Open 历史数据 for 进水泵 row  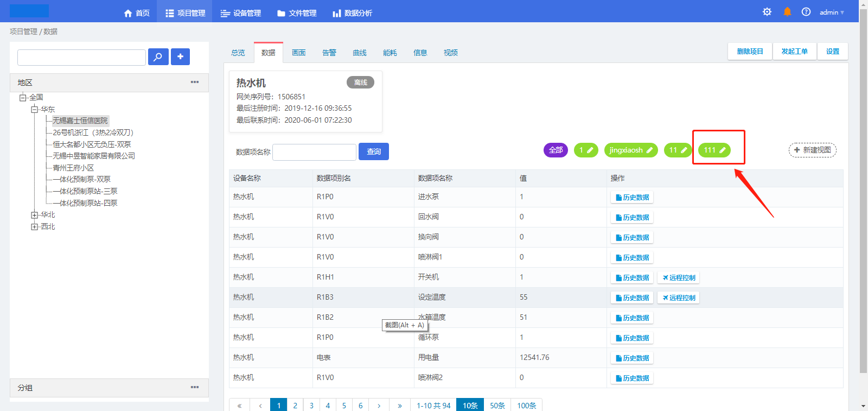[x=632, y=198]
